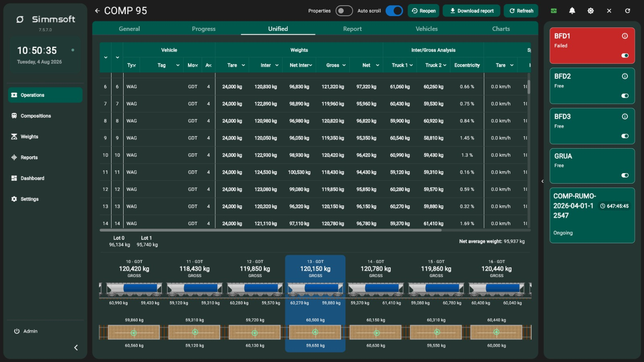The width and height of the screenshot is (644, 362).
Task: Open info icon on BFD1 card
Action: (625, 36)
